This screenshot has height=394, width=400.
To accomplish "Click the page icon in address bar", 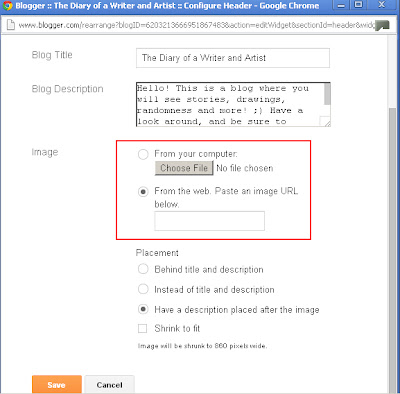I will 11,25.
